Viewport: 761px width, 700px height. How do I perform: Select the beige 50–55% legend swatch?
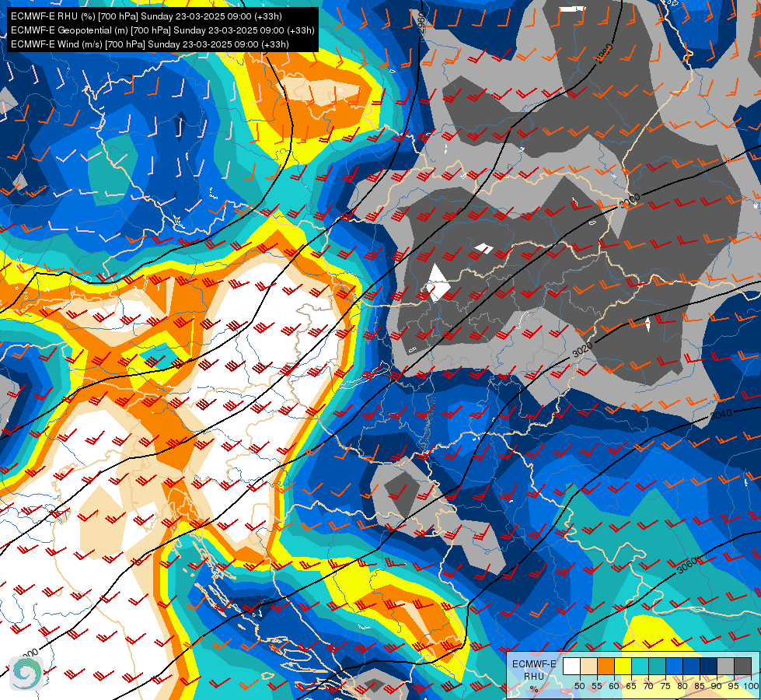[x=588, y=666]
